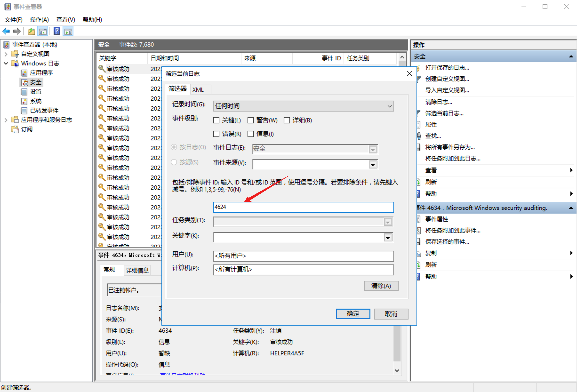Expand the 事件来源 dropdown list
The height and width of the screenshot is (392, 577).
pyautogui.click(x=373, y=164)
